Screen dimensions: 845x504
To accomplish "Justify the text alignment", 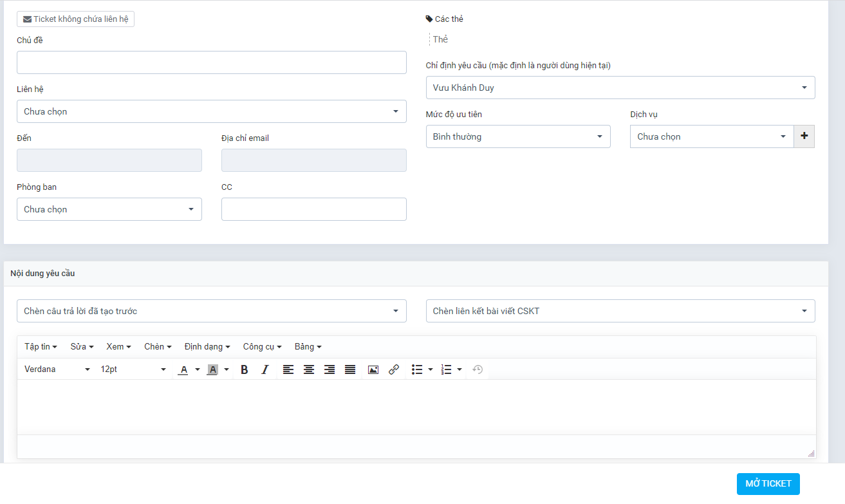I will [x=350, y=369].
